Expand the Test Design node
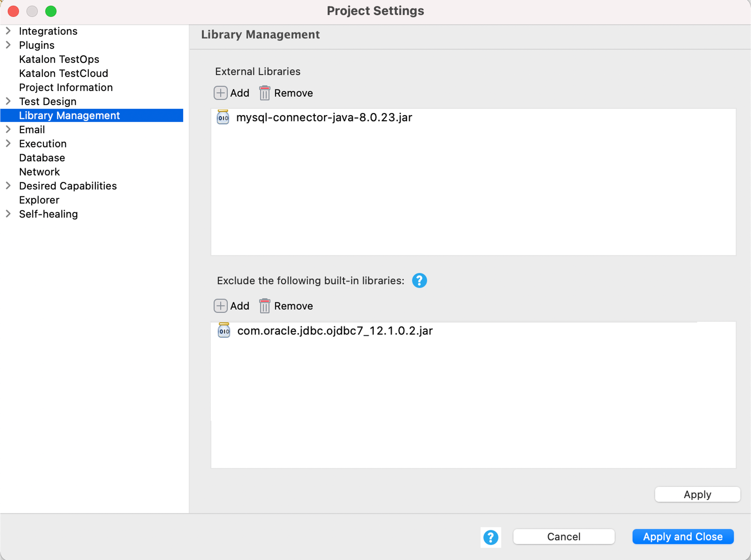The height and width of the screenshot is (560, 751). click(8, 101)
